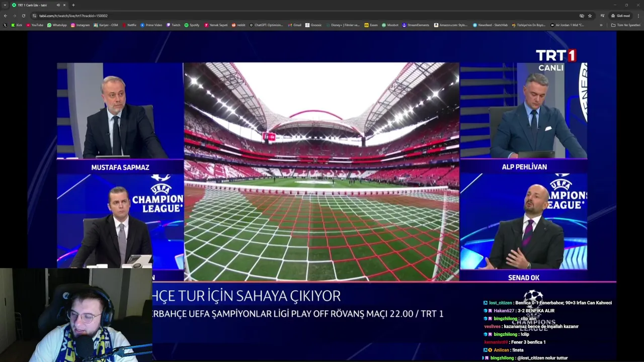
Task: Open the Gmail bookmark
Action: point(295,25)
